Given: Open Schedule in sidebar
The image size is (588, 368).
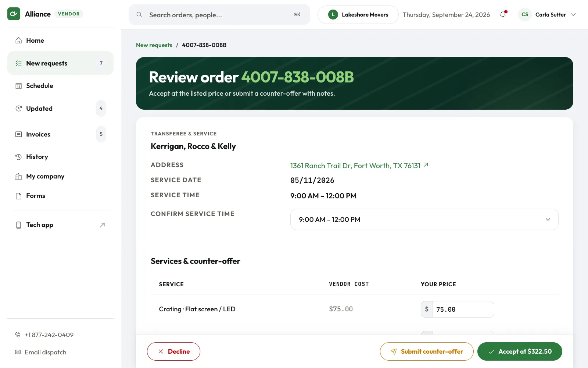Looking at the screenshot, I should pyautogui.click(x=61, y=86).
